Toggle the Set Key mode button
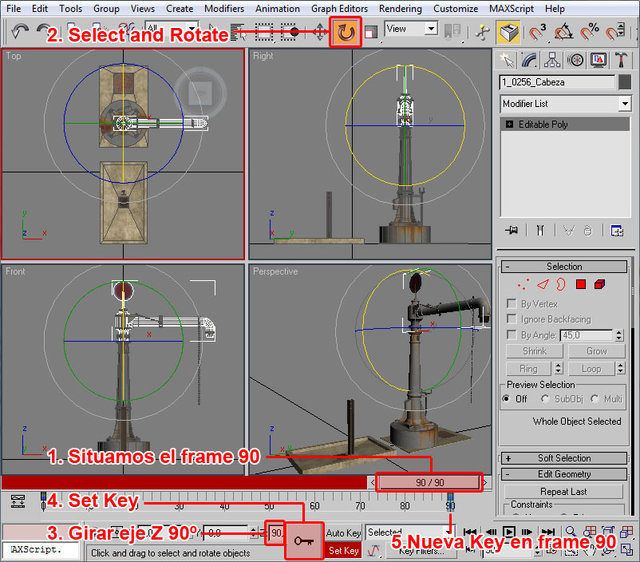This screenshot has height=562, width=640. coord(343,550)
